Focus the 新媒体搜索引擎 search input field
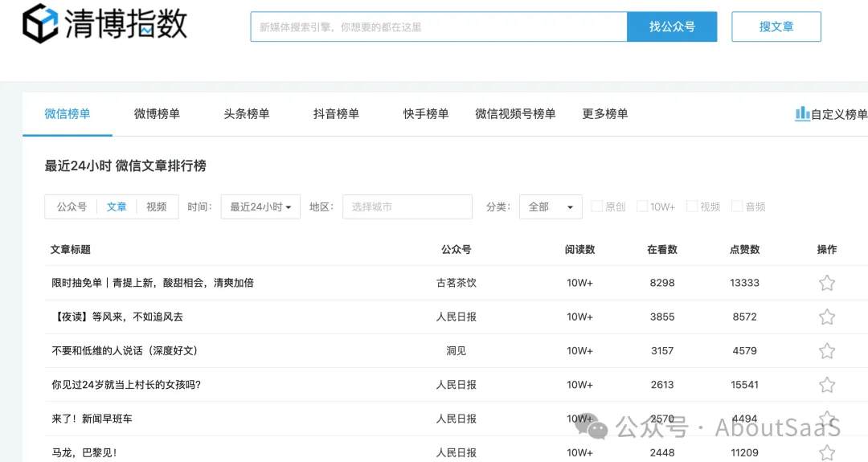Viewport: 868px width, 462px height. pyautogui.click(x=438, y=27)
